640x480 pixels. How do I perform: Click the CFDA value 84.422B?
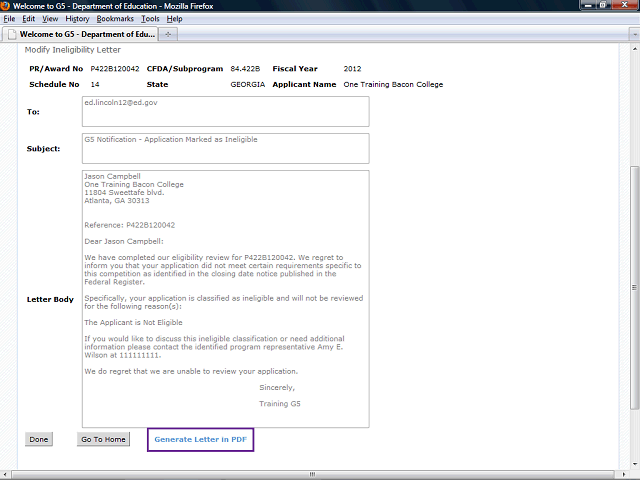point(245,69)
